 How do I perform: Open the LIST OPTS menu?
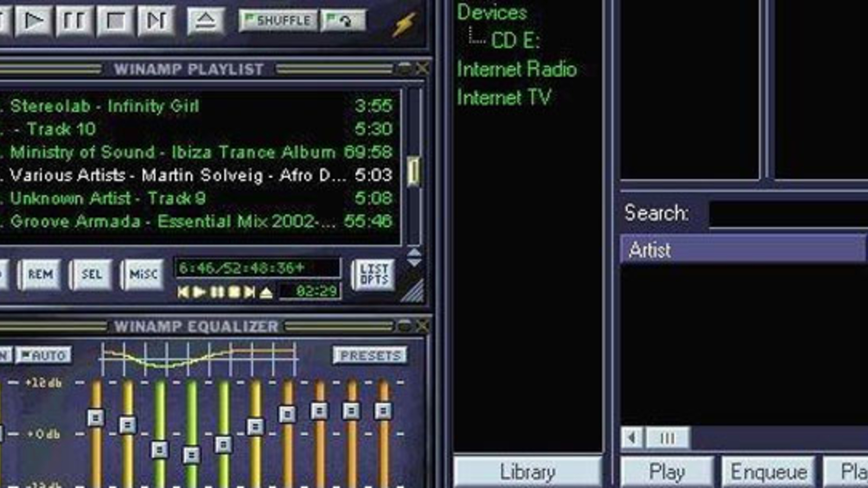tap(374, 274)
